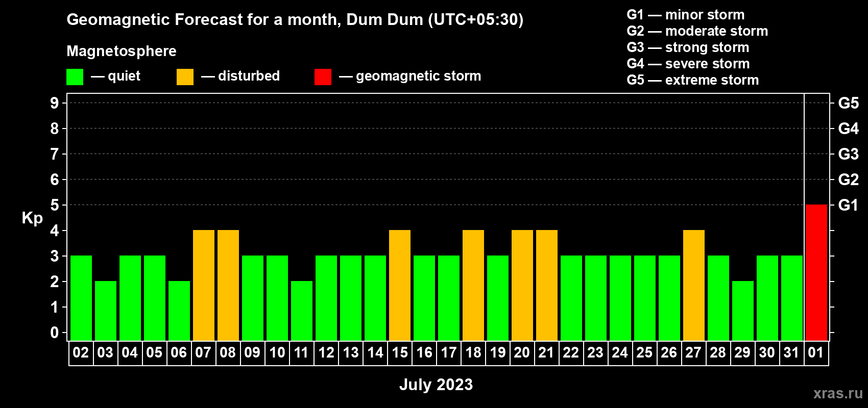Click the G2 label on right axis

pyautogui.click(x=849, y=180)
